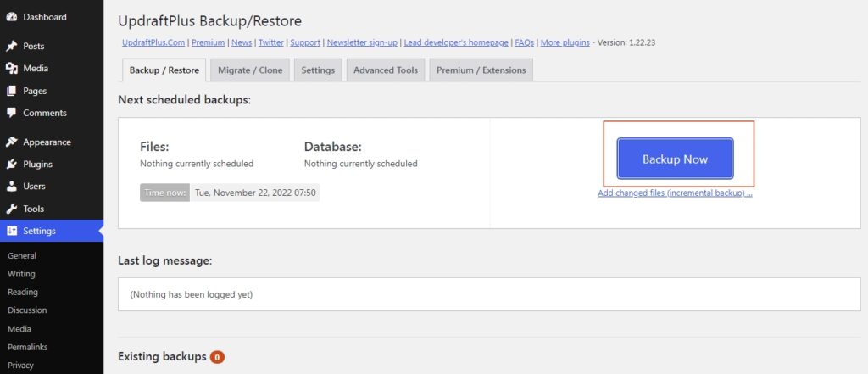Open the Newsletter sign-up link
Screen dimensions: 868x374
[362, 42]
